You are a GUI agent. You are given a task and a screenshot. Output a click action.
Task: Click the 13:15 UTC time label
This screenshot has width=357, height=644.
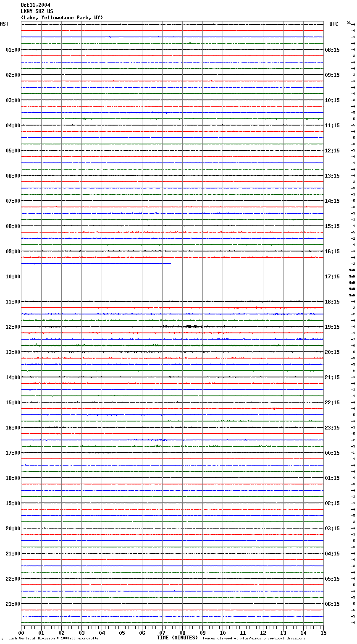pos(332,176)
